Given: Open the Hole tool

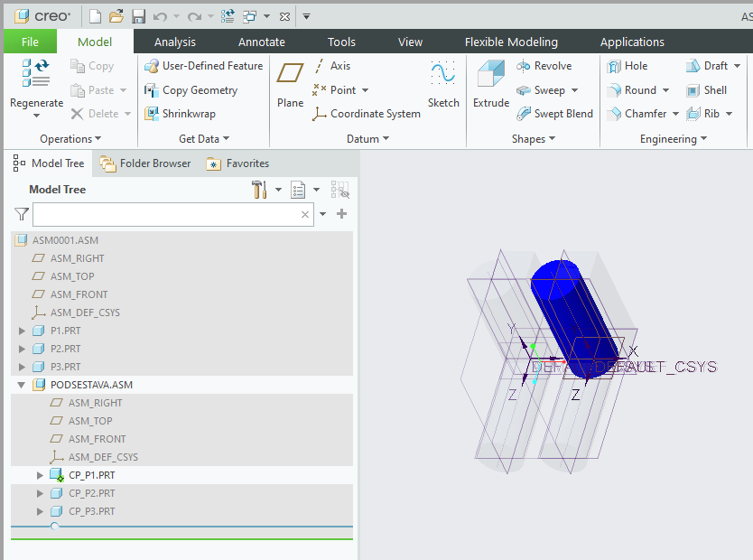Looking at the screenshot, I should (x=627, y=66).
